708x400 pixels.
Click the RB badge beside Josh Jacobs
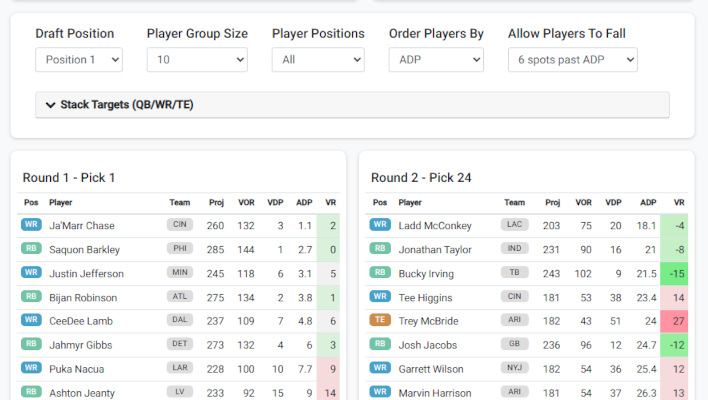(380, 345)
